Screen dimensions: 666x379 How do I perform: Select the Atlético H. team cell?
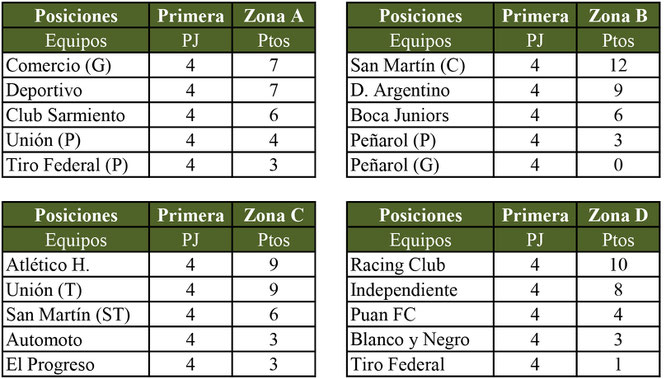click(76, 265)
